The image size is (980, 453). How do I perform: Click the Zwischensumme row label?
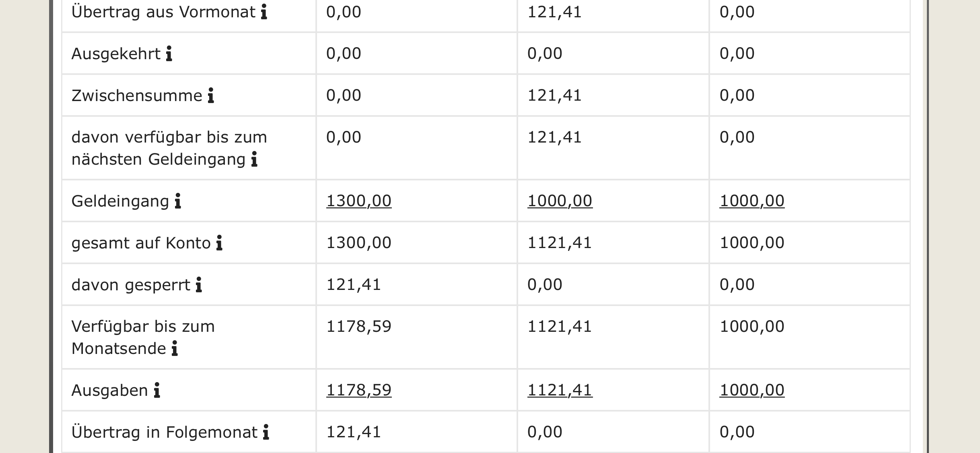click(137, 96)
